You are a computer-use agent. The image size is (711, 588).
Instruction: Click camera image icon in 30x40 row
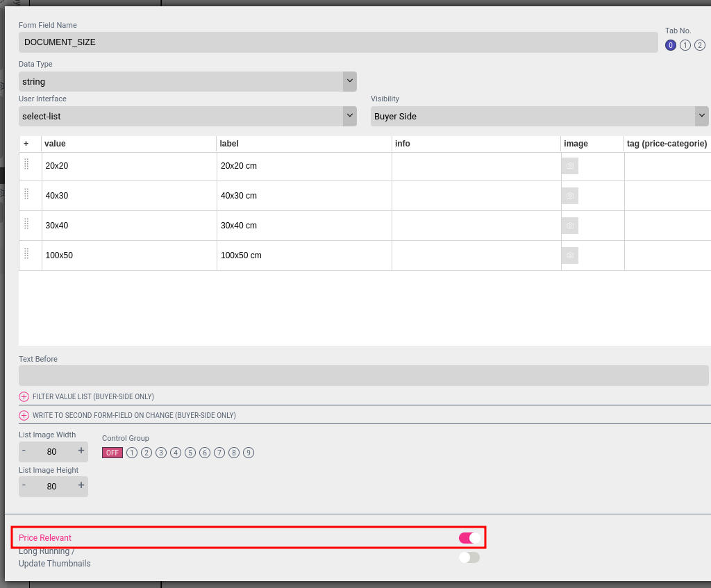pyautogui.click(x=569, y=226)
